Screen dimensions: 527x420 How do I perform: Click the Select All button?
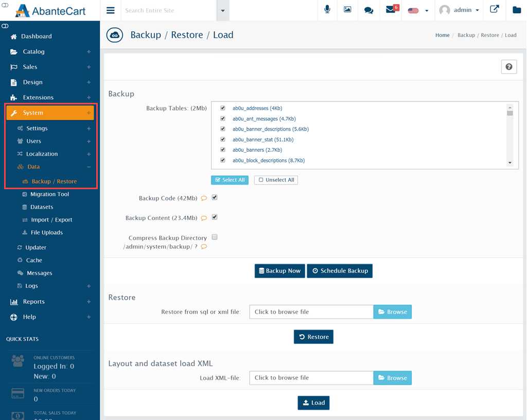(x=230, y=180)
